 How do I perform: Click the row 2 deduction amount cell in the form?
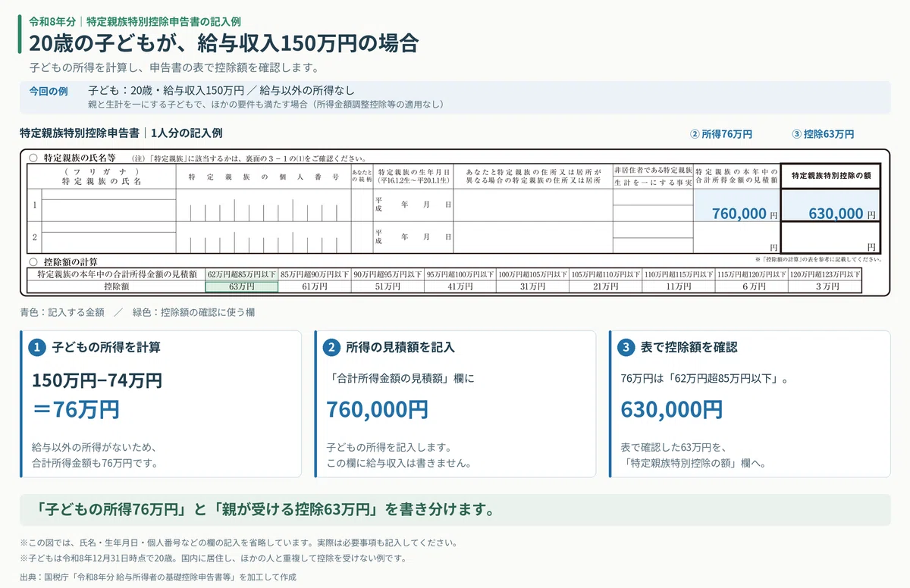click(830, 237)
